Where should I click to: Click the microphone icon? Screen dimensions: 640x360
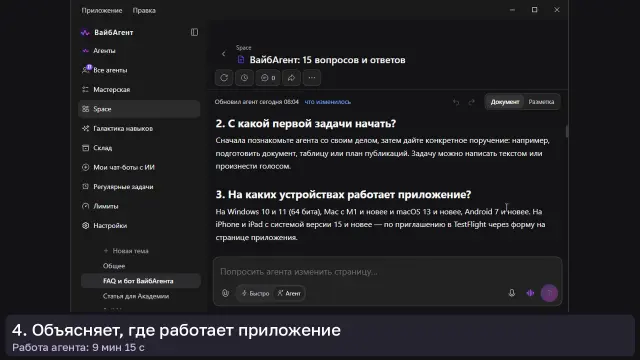click(x=512, y=293)
